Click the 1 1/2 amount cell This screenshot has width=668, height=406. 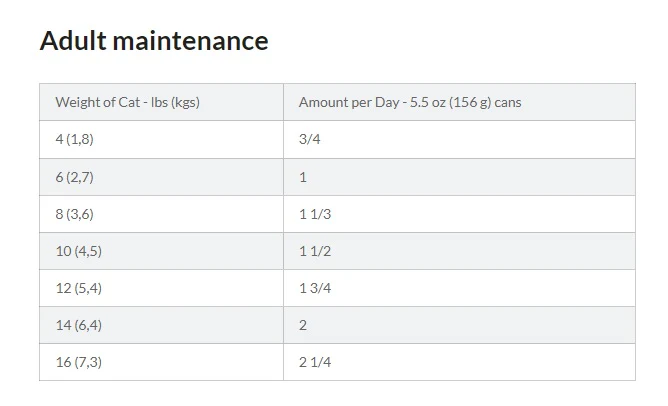[x=459, y=251]
